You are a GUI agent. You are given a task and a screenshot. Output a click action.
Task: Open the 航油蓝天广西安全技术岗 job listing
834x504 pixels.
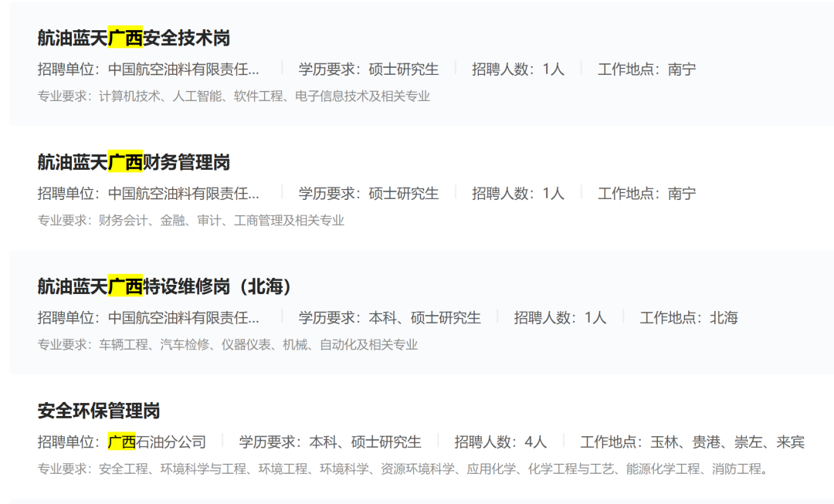[134, 38]
